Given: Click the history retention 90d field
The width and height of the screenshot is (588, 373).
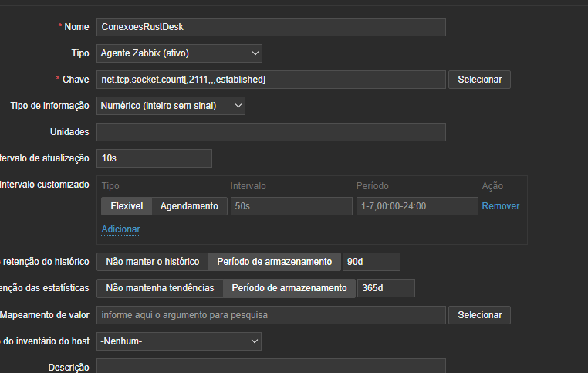Looking at the screenshot, I should (371, 262).
